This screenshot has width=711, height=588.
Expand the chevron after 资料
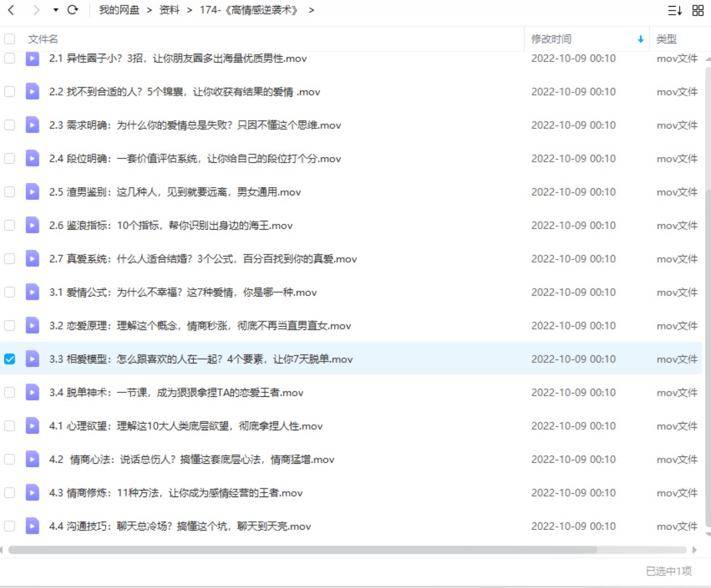[190, 10]
